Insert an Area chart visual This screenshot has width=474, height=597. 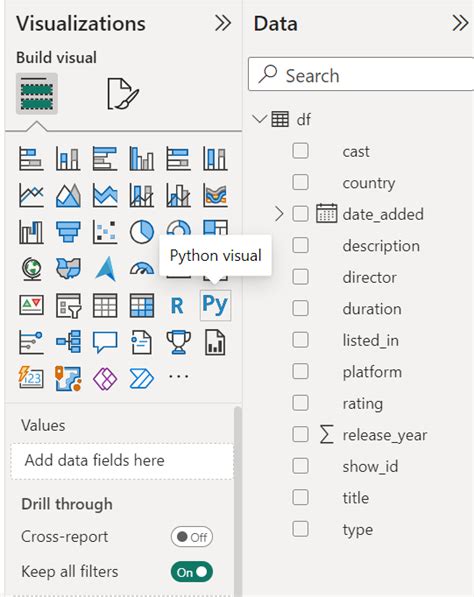point(68,195)
